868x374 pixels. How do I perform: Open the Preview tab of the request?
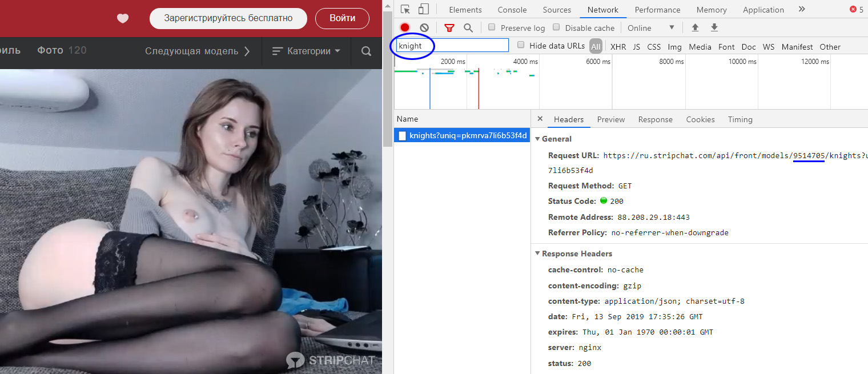[x=610, y=119]
